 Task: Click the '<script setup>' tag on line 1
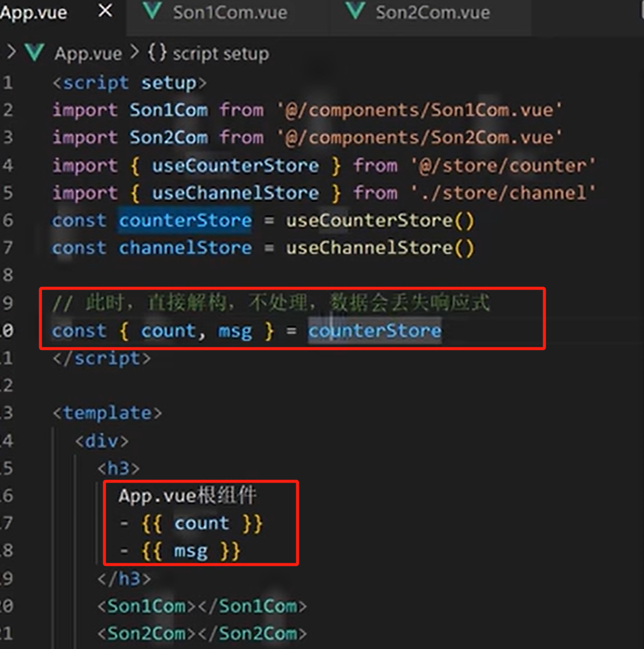[x=129, y=83]
